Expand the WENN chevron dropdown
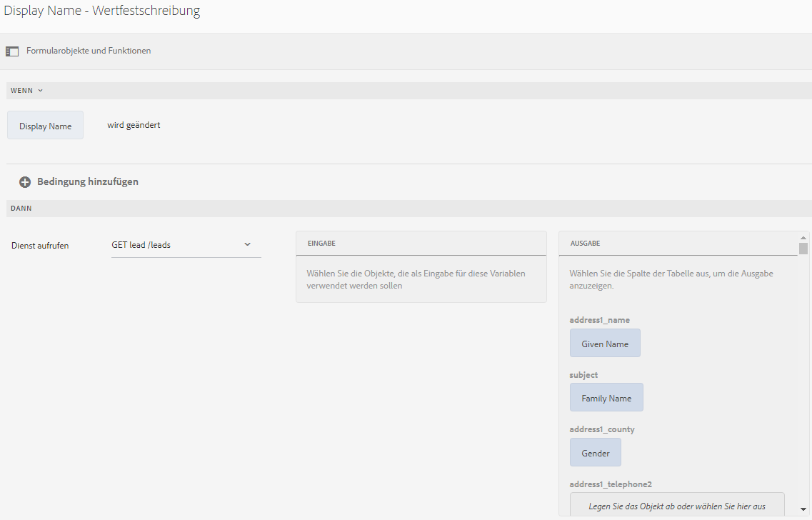The width and height of the screenshot is (812, 520). coord(41,91)
